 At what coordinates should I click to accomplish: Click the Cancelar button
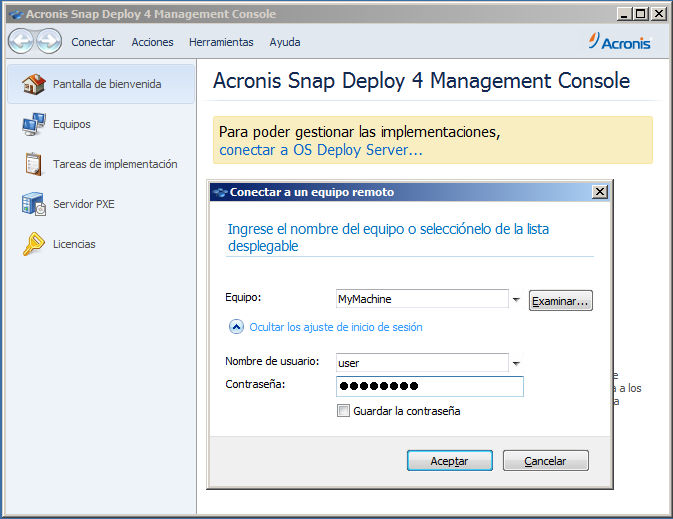545,461
